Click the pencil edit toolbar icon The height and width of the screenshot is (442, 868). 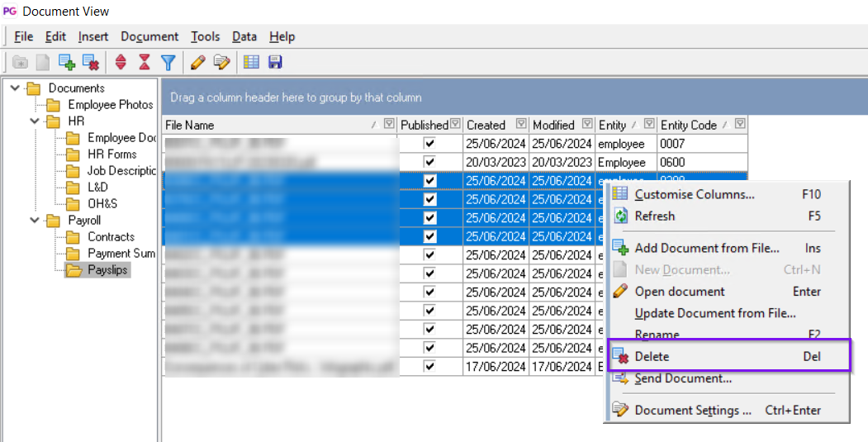197,62
